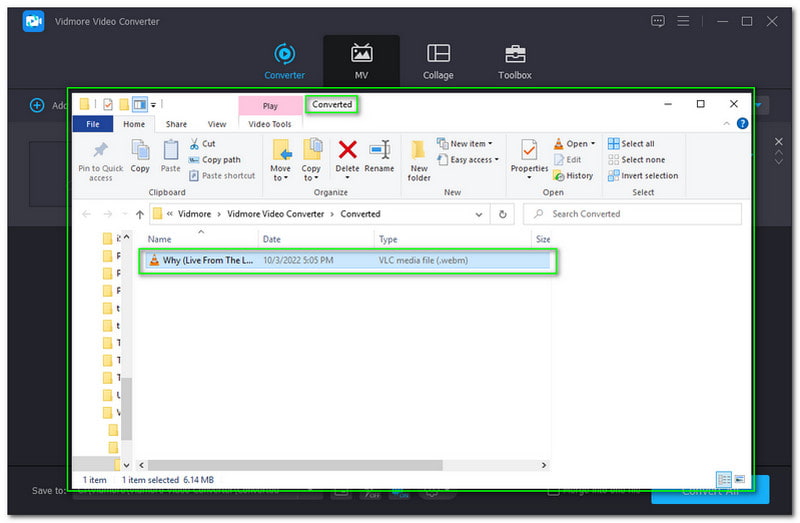Image resolution: width=800 pixels, height=523 pixels.
Task: Open the Toolbox tab
Action: point(515,61)
